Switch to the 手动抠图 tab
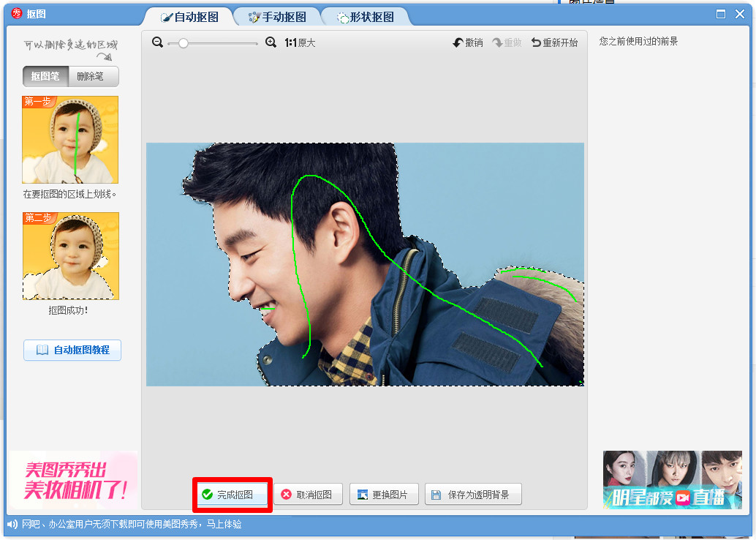The image size is (756, 540). tap(277, 17)
